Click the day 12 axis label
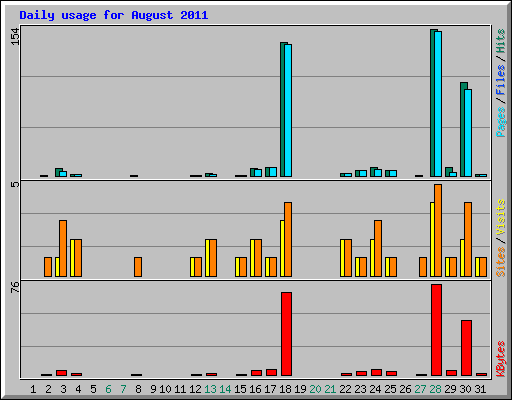The image size is (512, 400). coord(195,389)
